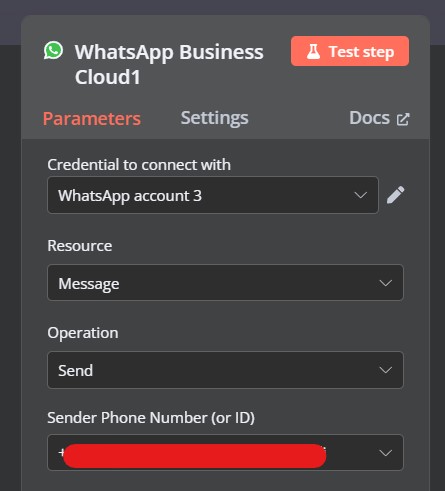Switch to the Parameters tab

[92, 119]
